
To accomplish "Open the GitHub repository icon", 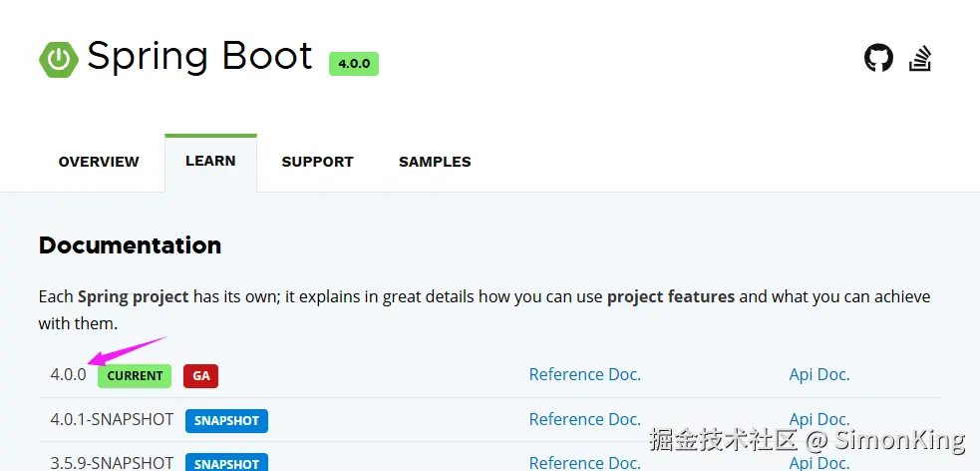I will [878, 58].
